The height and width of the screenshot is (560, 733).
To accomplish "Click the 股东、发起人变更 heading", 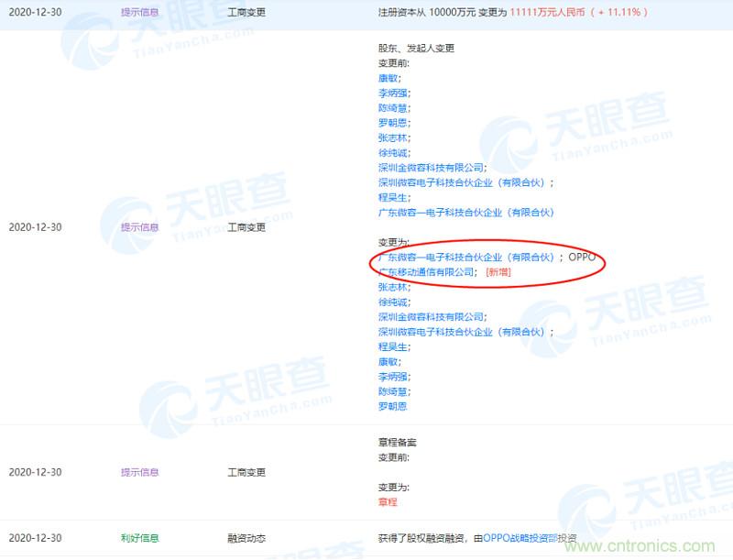I will pyautogui.click(x=416, y=49).
